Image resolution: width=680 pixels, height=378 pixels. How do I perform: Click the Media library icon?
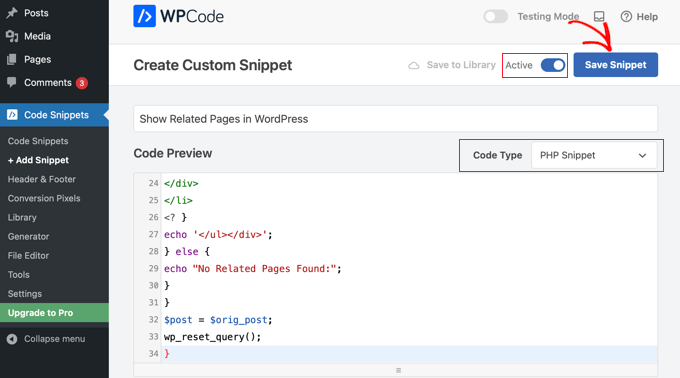tap(12, 36)
